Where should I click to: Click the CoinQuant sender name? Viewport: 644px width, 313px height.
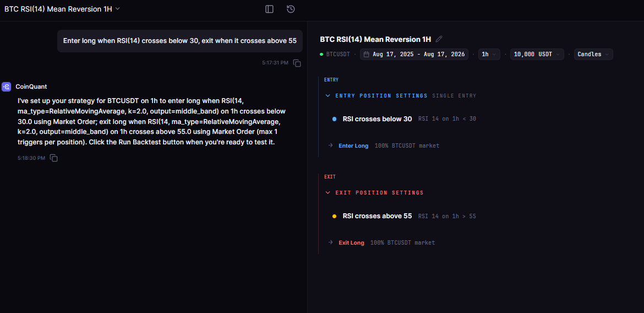pos(31,87)
